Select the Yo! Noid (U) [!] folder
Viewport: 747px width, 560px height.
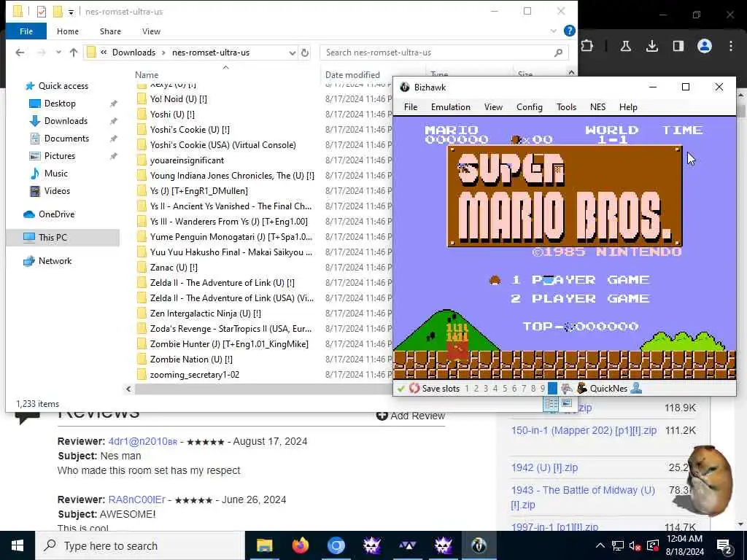point(178,99)
